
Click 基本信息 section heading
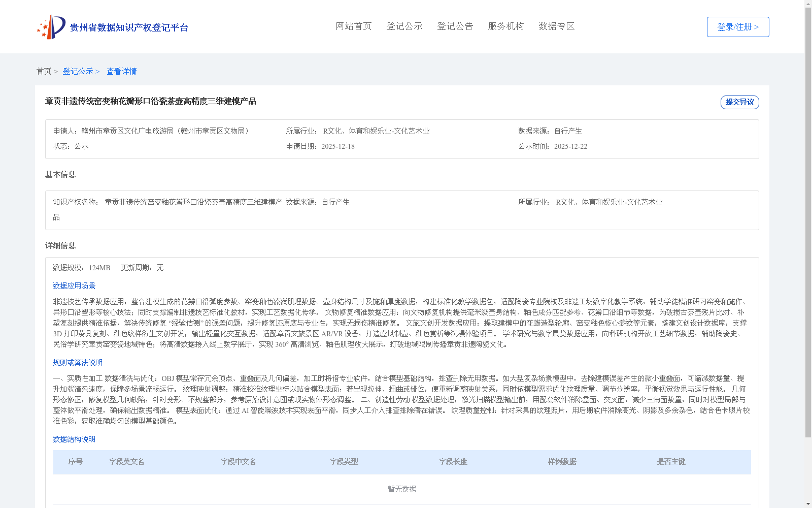(60, 174)
